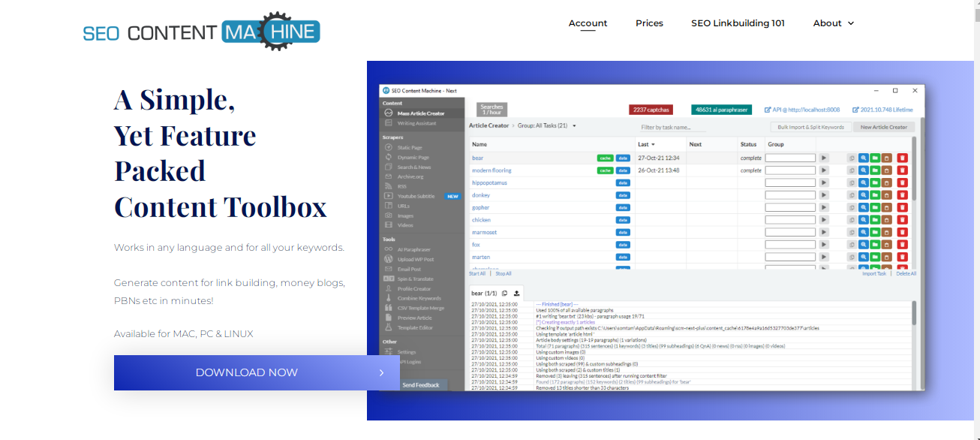The height and width of the screenshot is (440, 980).
Task: Click the Import Task link
Action: [x=874, y=274]
